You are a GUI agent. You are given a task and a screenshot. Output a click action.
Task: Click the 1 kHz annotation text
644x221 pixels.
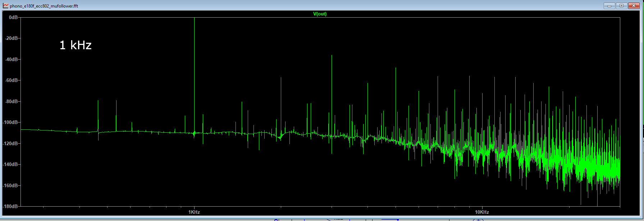(76, 45)
